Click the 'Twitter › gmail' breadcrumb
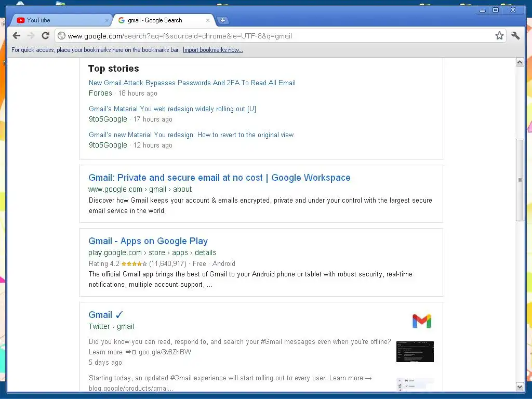This screenshot has width=532, height=399. tap(111, 326)
